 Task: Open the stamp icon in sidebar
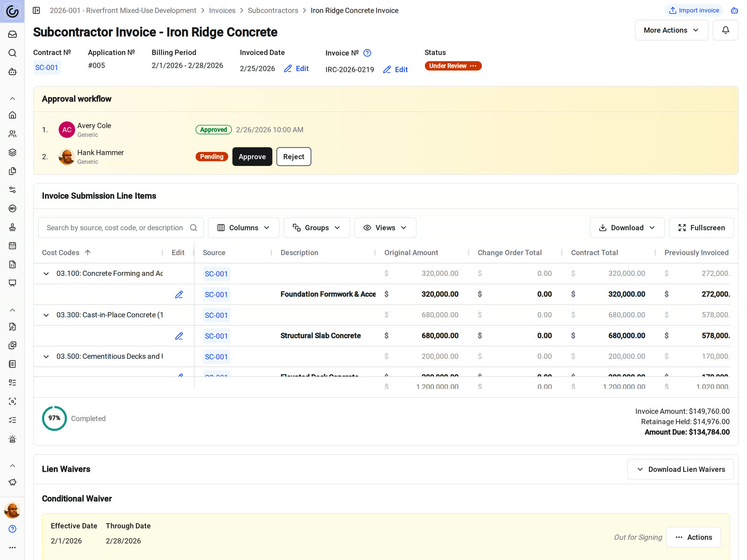pos(13,227)
